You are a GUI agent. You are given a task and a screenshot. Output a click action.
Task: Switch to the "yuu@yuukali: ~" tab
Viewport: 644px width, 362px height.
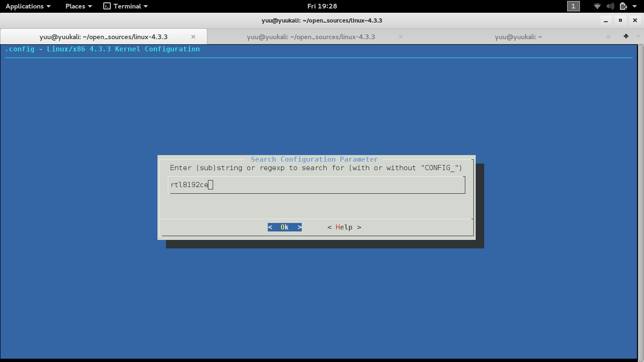point(518,37)
